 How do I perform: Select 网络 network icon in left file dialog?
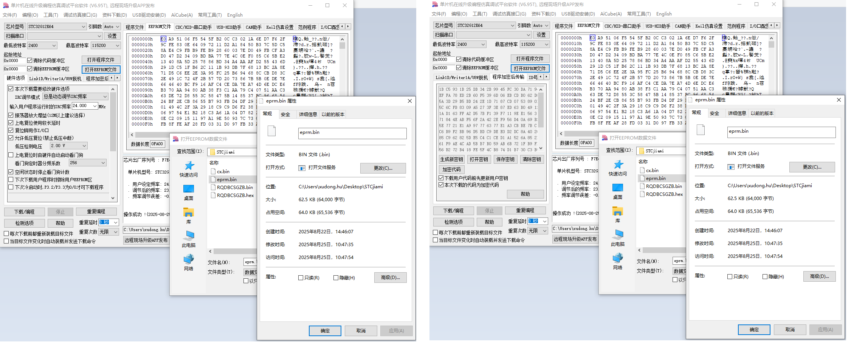pos(189,259)
